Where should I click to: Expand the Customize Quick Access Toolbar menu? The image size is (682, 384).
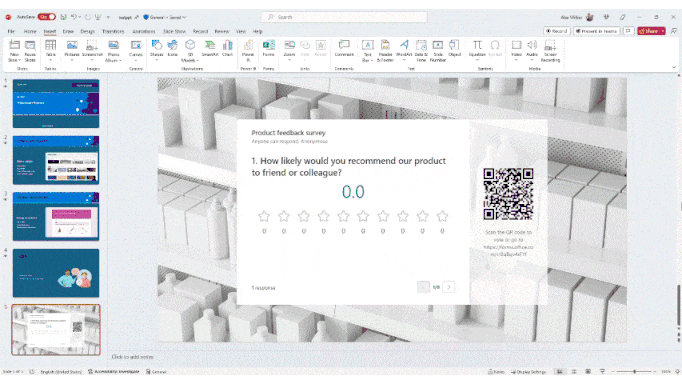108,17
